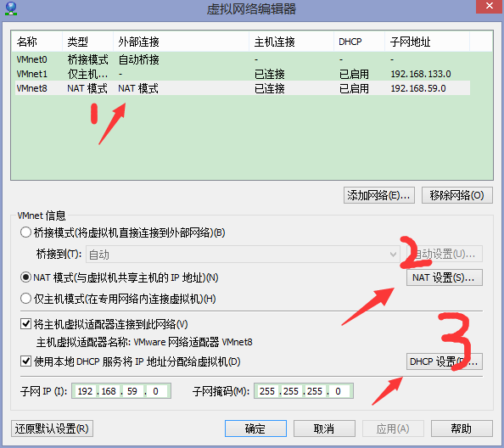Click the 自动桥接 external connection cell
This screenshot has height=448, width=504.
click(x=139, y=59)
